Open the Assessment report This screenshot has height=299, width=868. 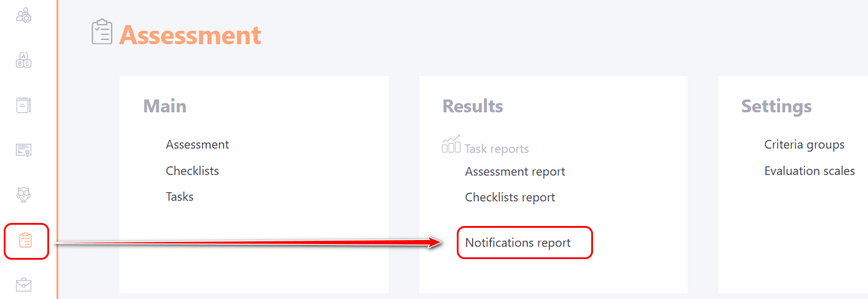[515, 171]
